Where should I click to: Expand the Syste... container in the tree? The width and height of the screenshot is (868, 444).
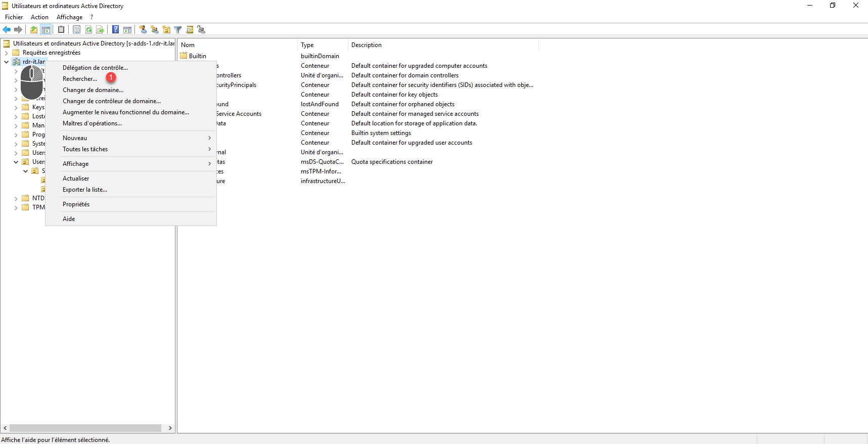pyautogui.click(x=16, y=144)
